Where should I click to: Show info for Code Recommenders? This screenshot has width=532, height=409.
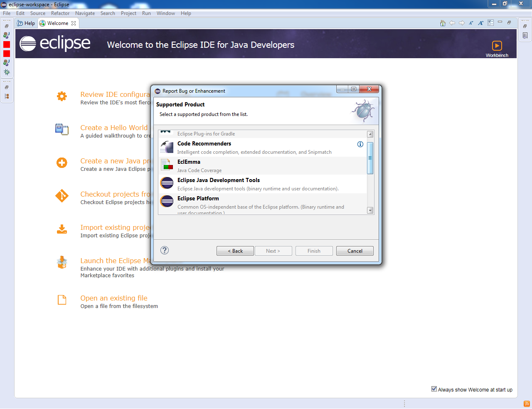pyautogui.click(x=360, y=144)
